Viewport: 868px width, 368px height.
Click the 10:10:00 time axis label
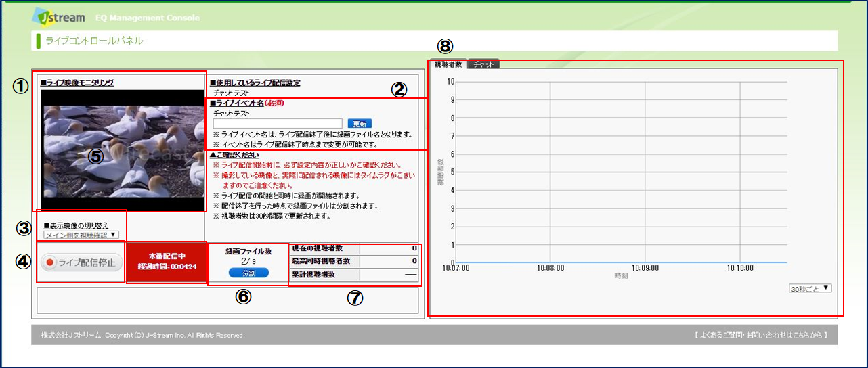(741, 268)
